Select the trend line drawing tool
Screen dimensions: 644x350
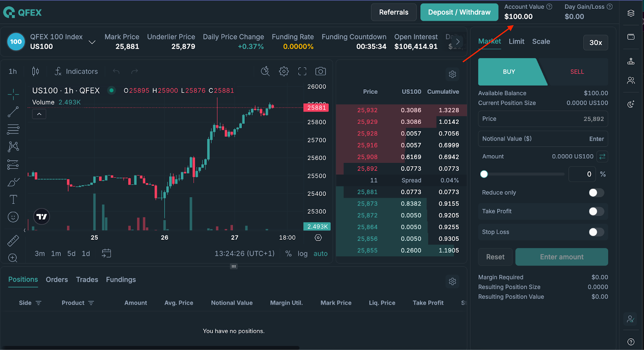(13, 112)
